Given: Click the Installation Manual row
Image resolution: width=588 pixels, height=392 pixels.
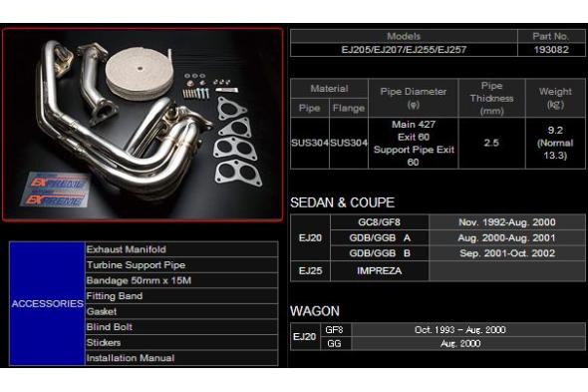Looking at the screenshot, I should 181,358.
